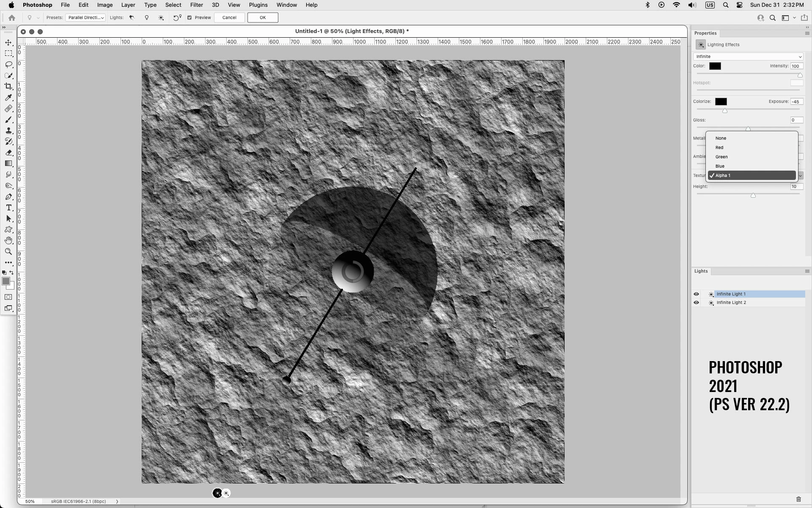Delete light using trash icon
The image size is (812, 508).
(798, 499)
